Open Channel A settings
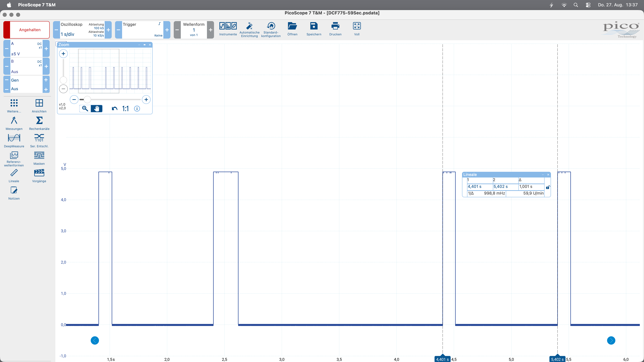Image resolution: width=644 pixels, height=362 pixels. coord(26,48)
